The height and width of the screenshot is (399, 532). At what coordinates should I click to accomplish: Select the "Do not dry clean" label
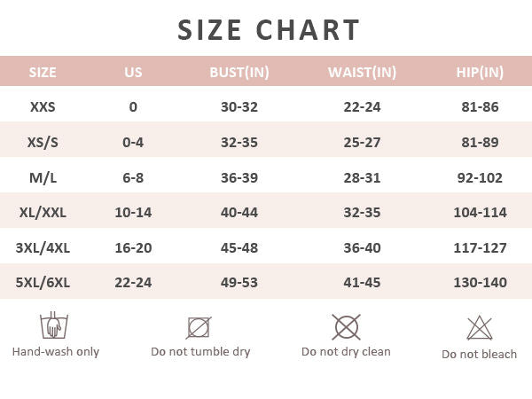point(346,352)
